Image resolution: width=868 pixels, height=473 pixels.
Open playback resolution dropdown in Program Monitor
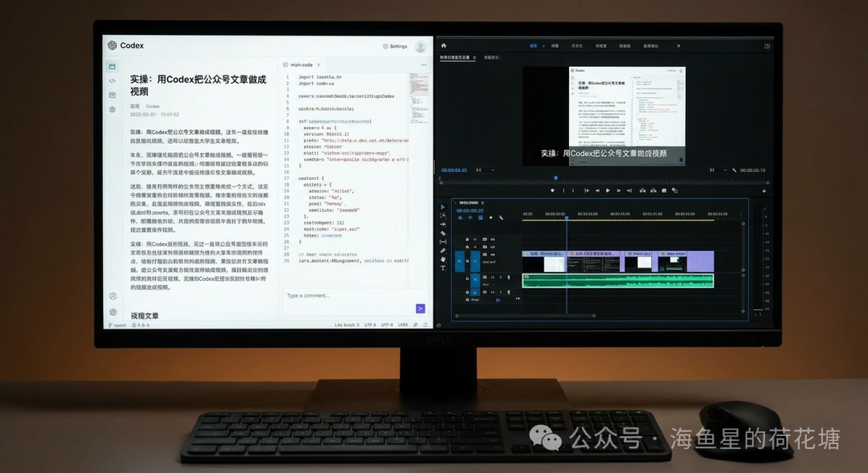tap(718, 170)
